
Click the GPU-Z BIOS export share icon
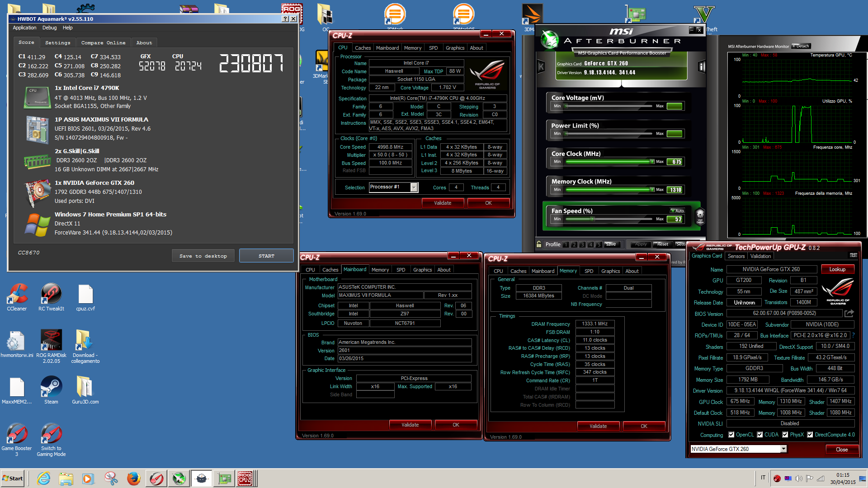click(x=849, y=313)
